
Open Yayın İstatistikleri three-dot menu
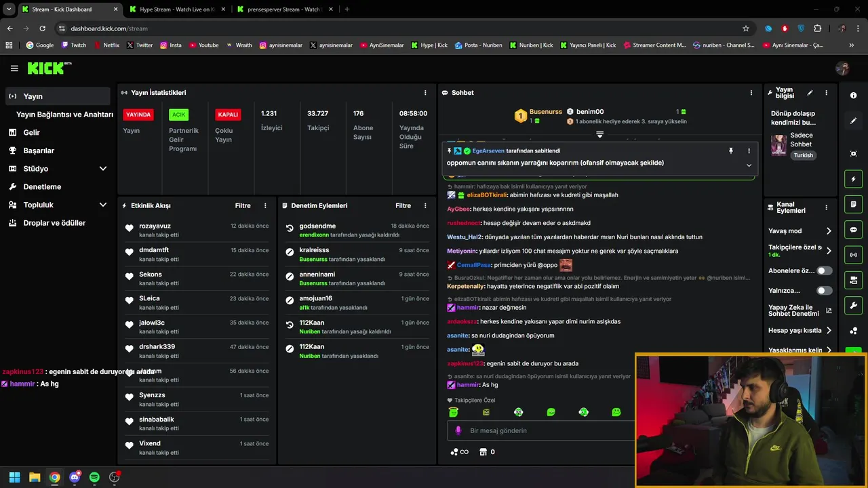point(425,93)
